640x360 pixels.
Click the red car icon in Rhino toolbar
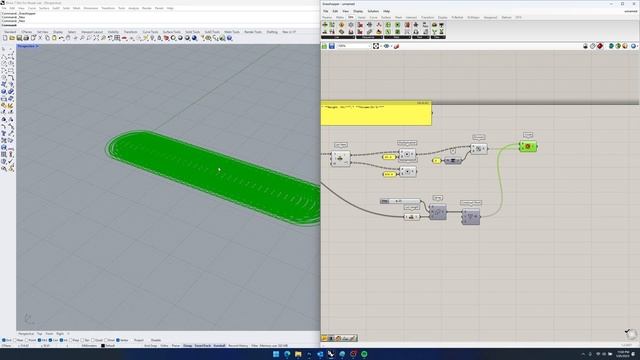click(124, 38)
